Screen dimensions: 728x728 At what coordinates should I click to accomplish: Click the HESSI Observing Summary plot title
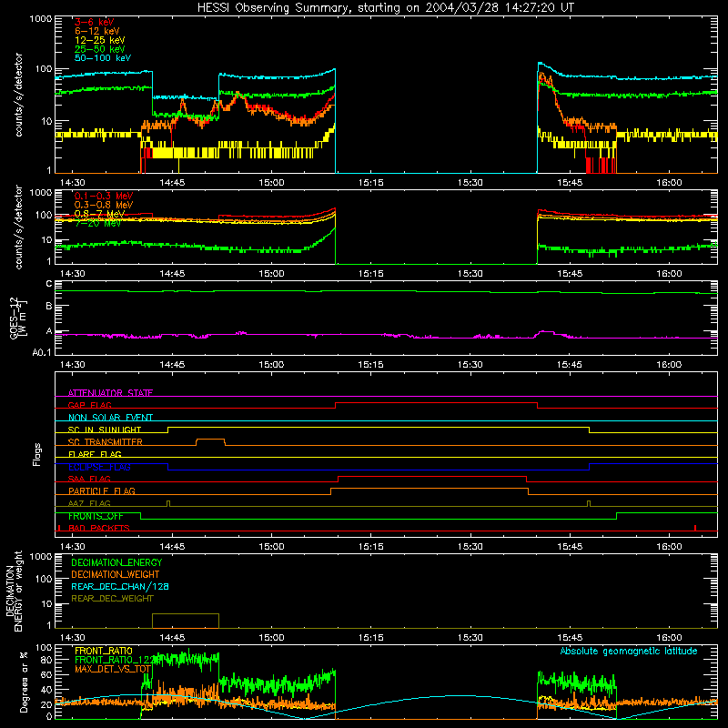point(386,8)
